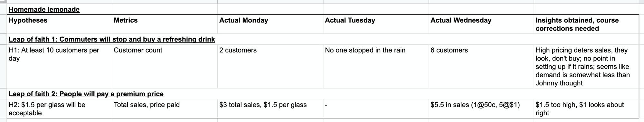Image resolution: width=644 pixels, height=122 pixels.
Task: Select the High pricing deters sales cell
Action: [586, 66]
